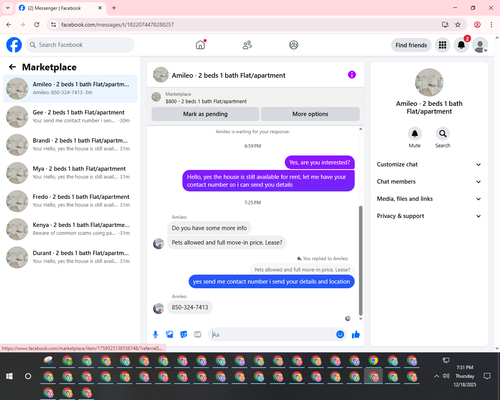Image resolution: width=500 pixels, height=400 pixels.
Task: Open the account profile avatar menu
Action: tap(480, 45)
